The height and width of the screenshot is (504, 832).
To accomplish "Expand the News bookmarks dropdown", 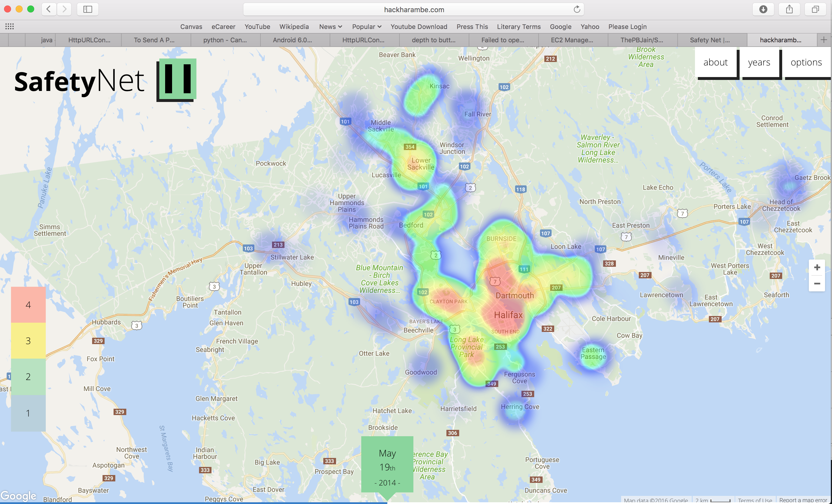I will coord(331,27).
